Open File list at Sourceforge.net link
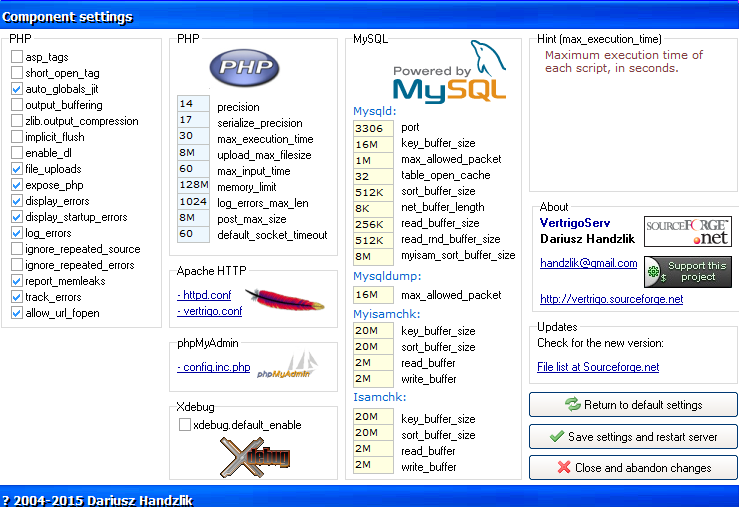This screenshot has height=507, width=739. point(597,367)
